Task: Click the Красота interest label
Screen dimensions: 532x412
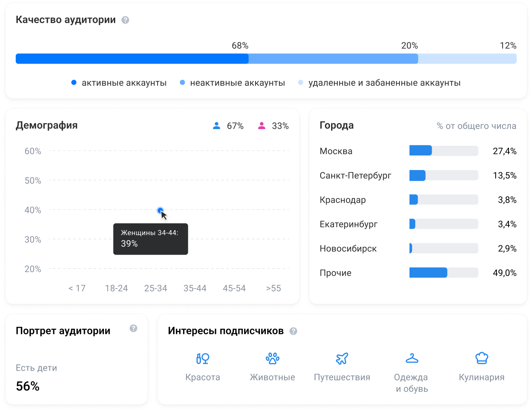Action: point(203,377)
